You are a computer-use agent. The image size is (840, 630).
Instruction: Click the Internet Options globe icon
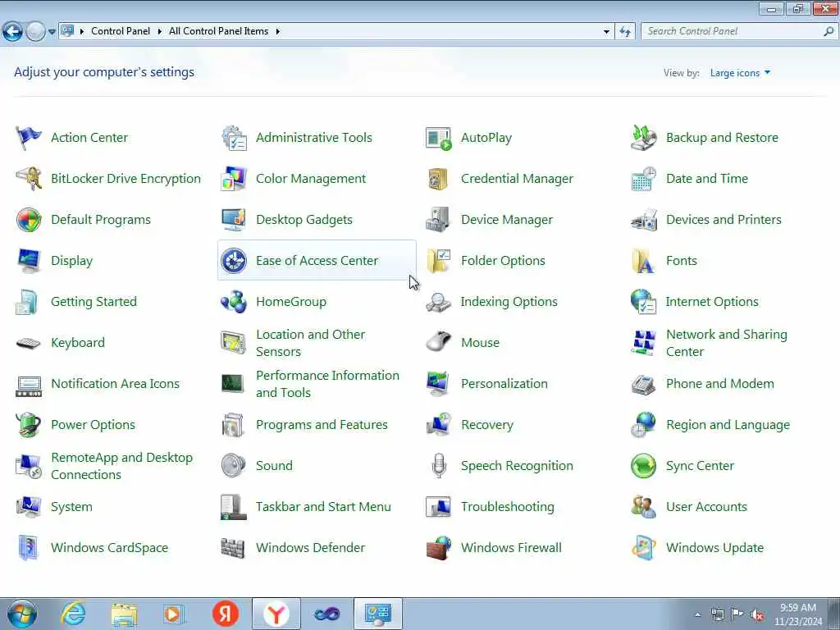(643, 302)
